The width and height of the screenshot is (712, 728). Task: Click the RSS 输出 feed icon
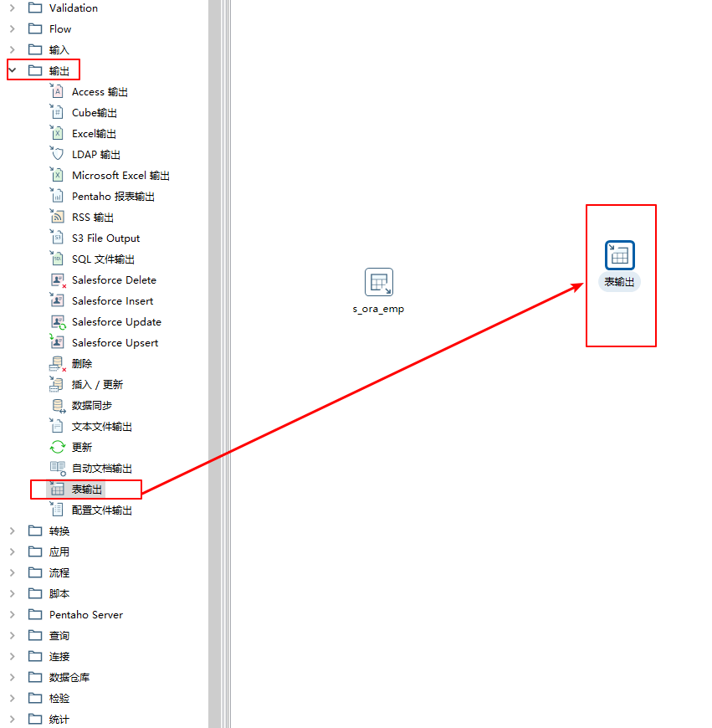tap(57, 217)
